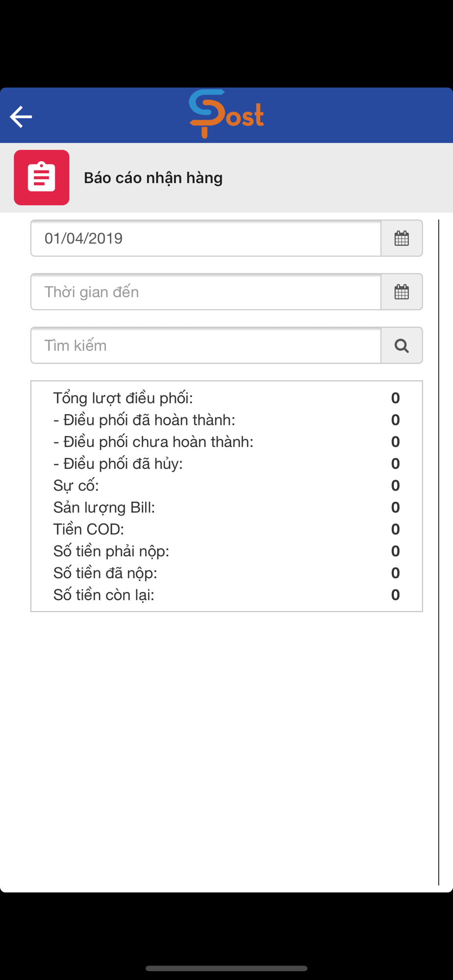The image size is (453, 980).
Task: Tap the Điều phối đã hủy row
Action: pos(226,464)
